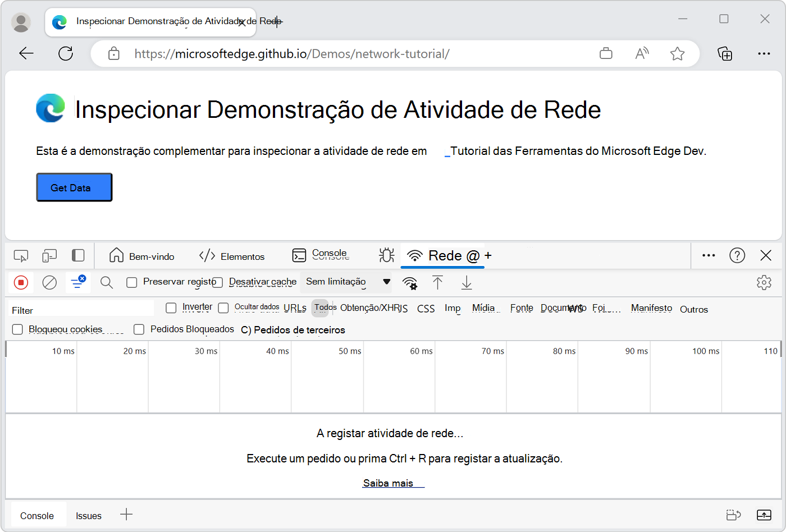Open the network filter bar toggle
This screenshot has height=532, width=786.
tap(78, 282)
